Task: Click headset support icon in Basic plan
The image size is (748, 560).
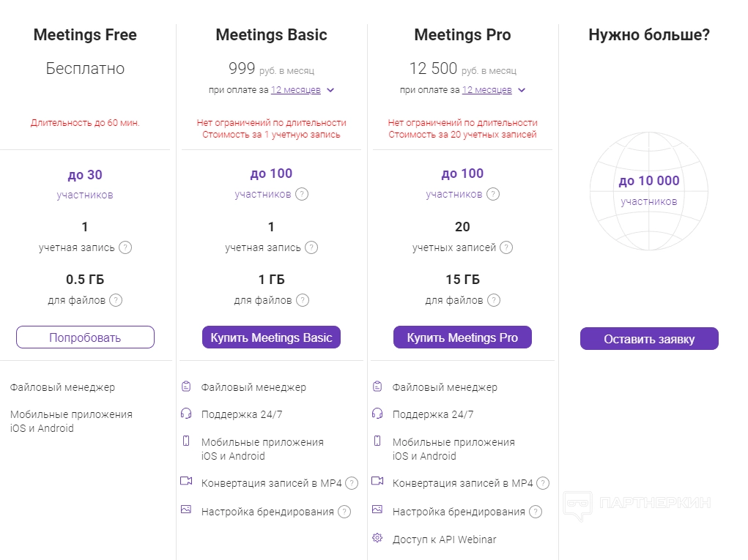Action: coord(186,414)
